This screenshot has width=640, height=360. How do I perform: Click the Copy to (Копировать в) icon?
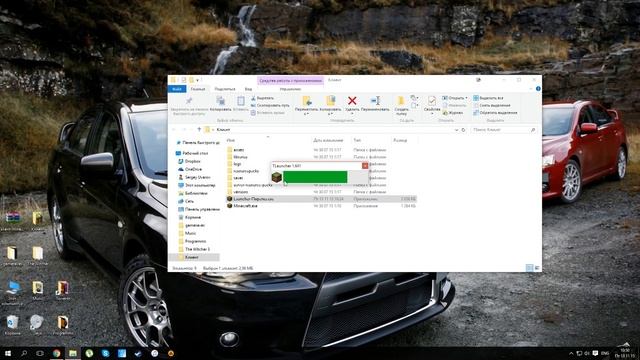(x=330, y=100)
